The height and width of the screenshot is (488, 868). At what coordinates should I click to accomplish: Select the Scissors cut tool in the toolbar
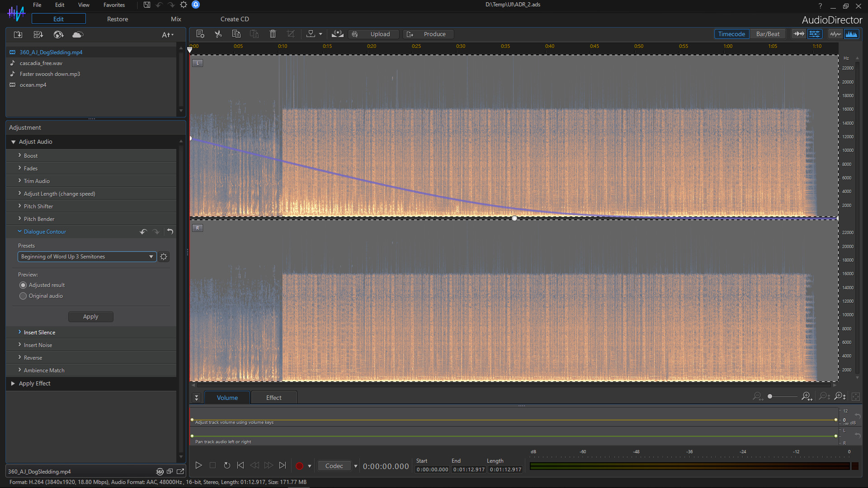point(218,34)
